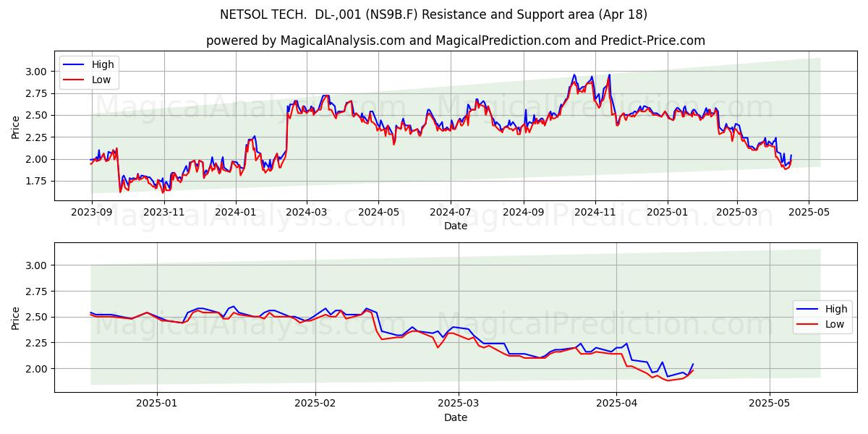This screenshot has width=868, height=434.
Task: Click the 1.75 price tick on upper chart
Action: [38, 181]
